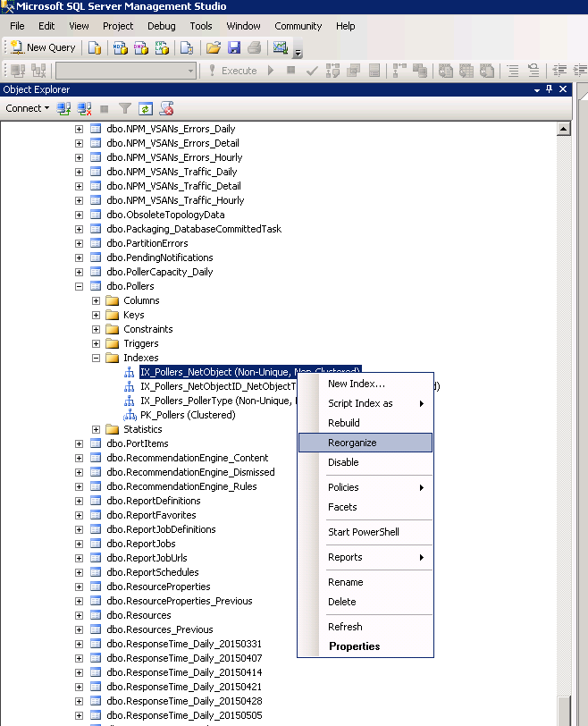Click the Debug play arrow icon
Viewport: 588px width, 726px height.
pos(271,71)
